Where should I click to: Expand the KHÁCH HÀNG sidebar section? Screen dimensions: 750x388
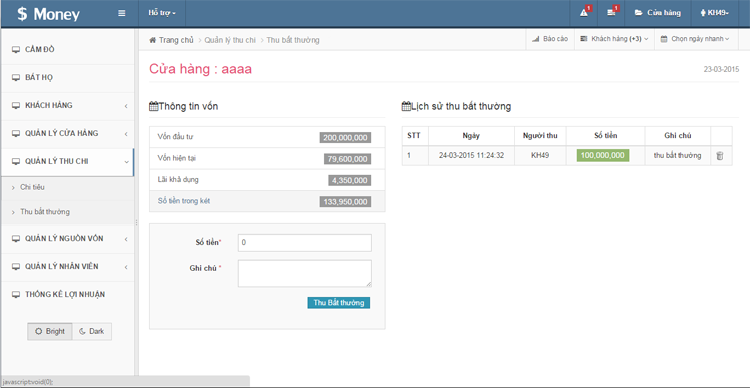tap(67, 105)
